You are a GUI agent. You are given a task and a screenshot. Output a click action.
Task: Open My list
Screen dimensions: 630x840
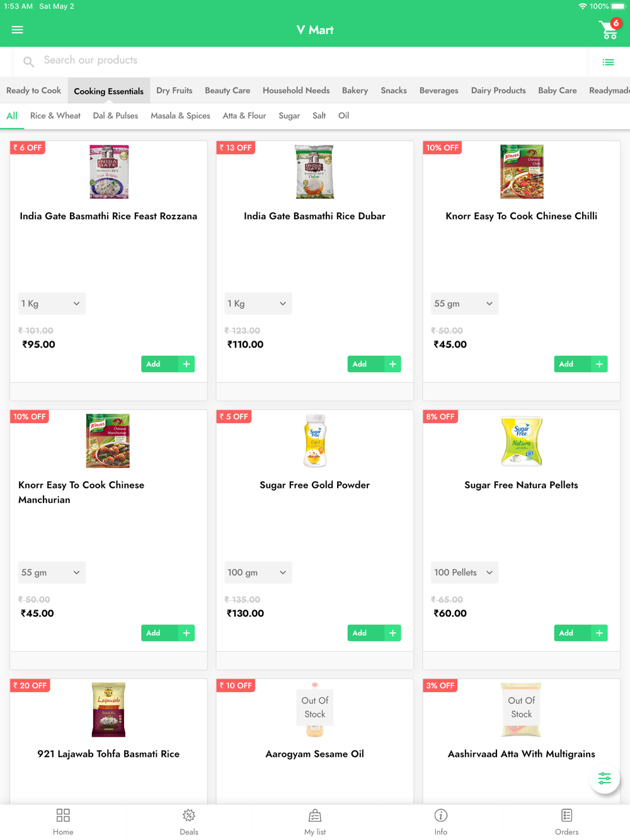pos(315,822)
